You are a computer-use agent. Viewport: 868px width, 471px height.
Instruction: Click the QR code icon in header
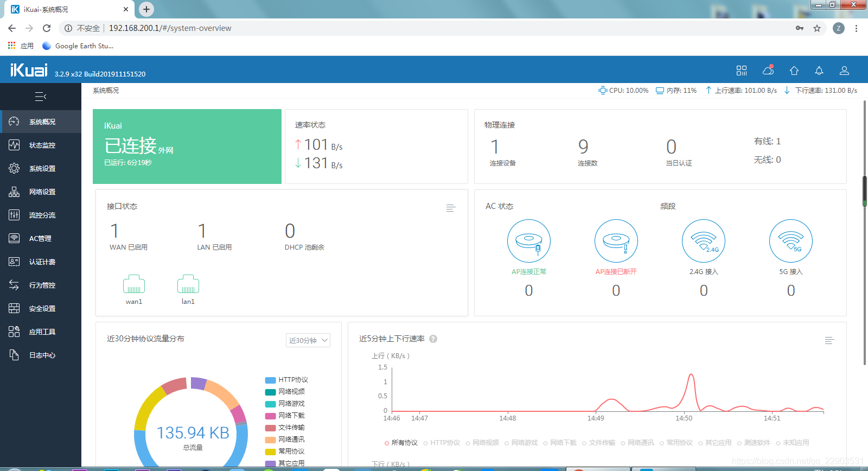tap(742, 71)
